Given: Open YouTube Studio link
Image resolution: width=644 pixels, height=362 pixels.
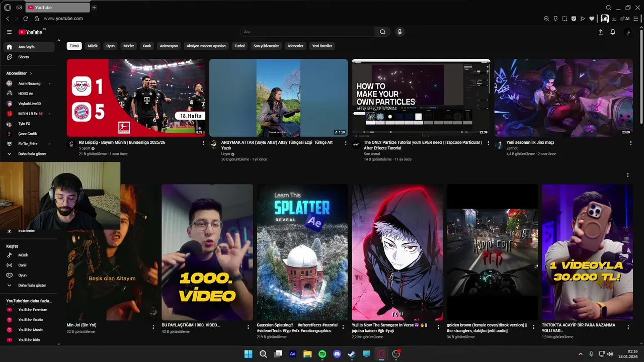Looking at the screenshot, I should pyautogui.click(x=29, y=320).
